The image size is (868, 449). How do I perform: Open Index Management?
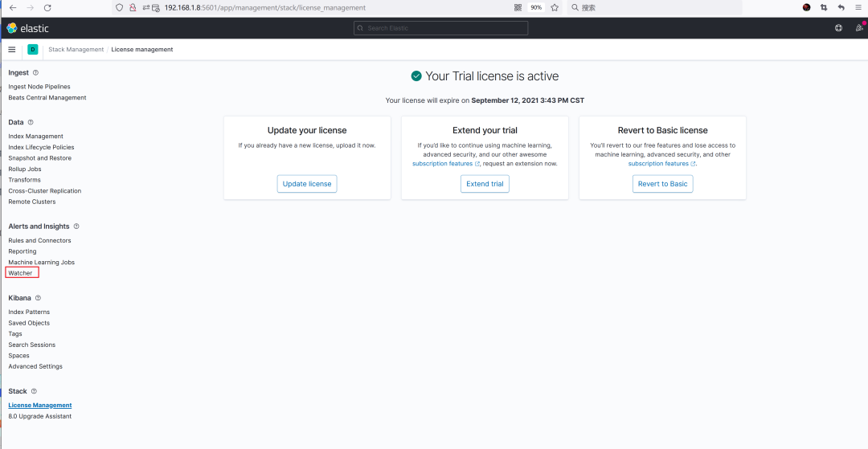[35, 136]
